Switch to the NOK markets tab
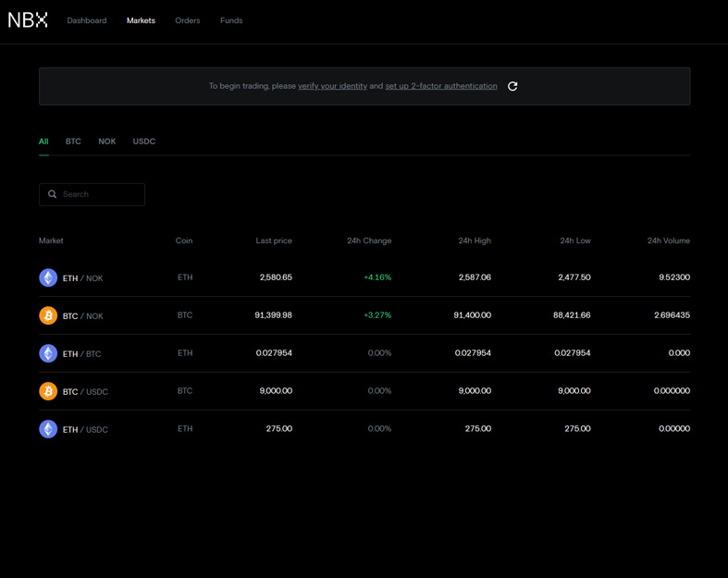728x578 pixels. tap(106, 141)
